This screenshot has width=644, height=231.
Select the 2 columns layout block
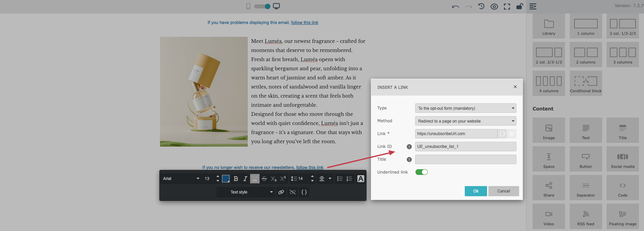(x=586, y=55)
